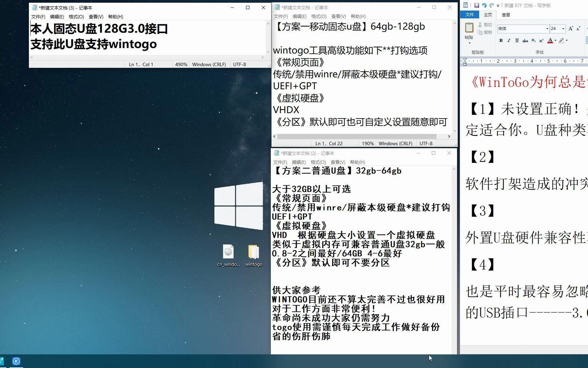Toggle Italic formatting in WordPad
Viewport: 588px width, 368px height.
[509, 41]
